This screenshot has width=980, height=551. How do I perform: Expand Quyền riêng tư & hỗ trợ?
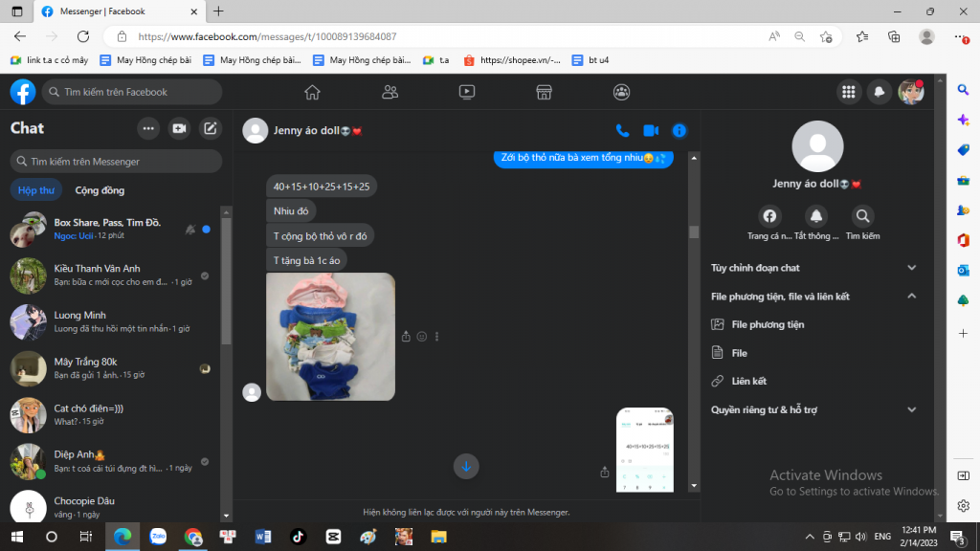pyautogui.click(x=911, y=409)
